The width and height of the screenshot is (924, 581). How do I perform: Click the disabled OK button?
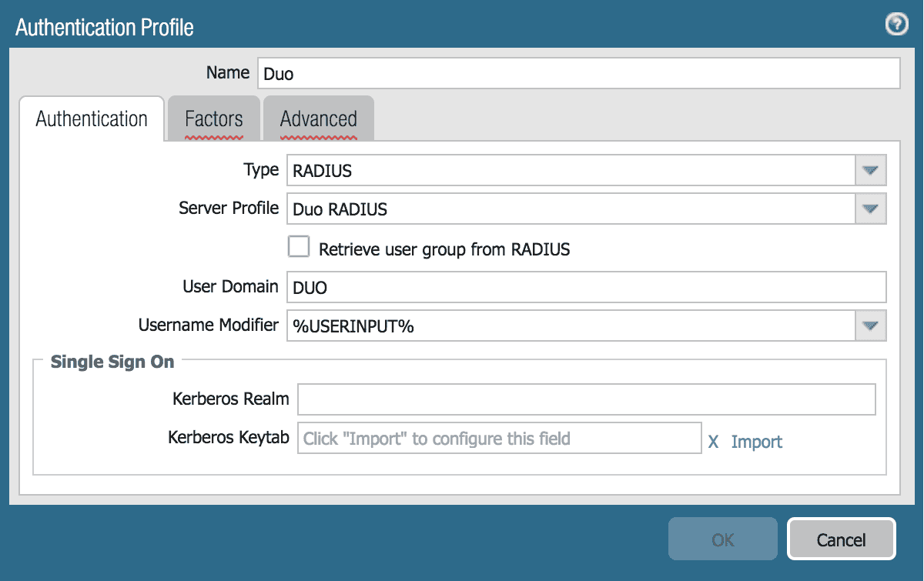click(722, 539)
